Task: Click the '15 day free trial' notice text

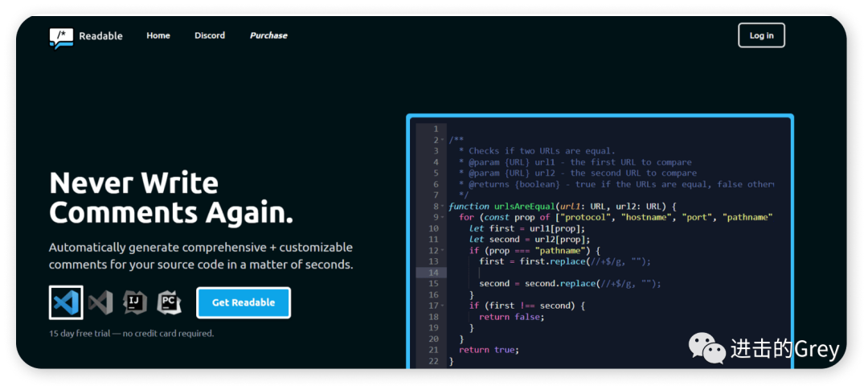Action: pyautogui.click(x=131, y=334)
